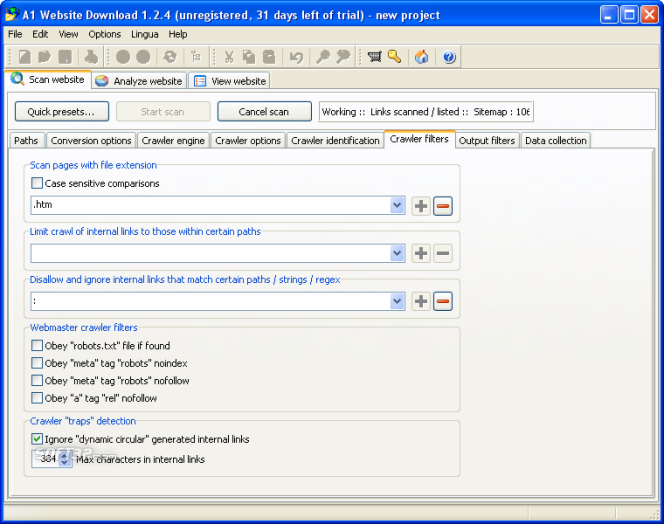The height and width of the screenshot is (524, 664).
Task: Click the New project toolbar icon
Action: tap(24, 56)
